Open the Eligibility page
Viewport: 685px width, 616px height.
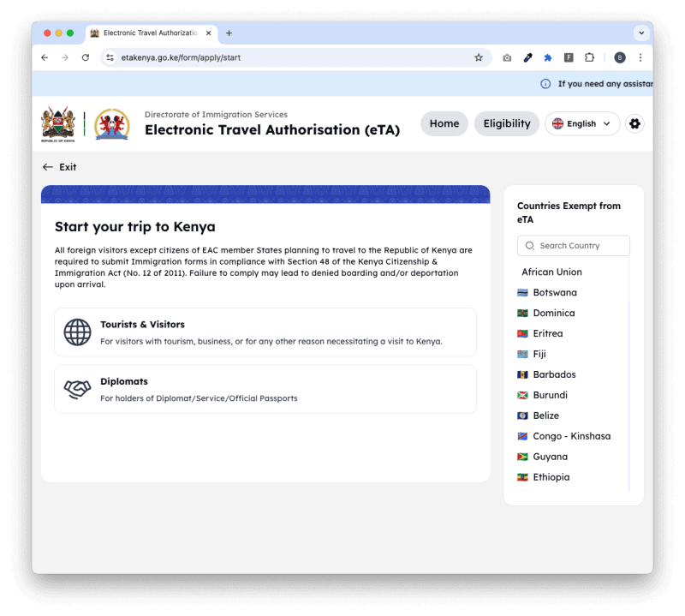507,123
